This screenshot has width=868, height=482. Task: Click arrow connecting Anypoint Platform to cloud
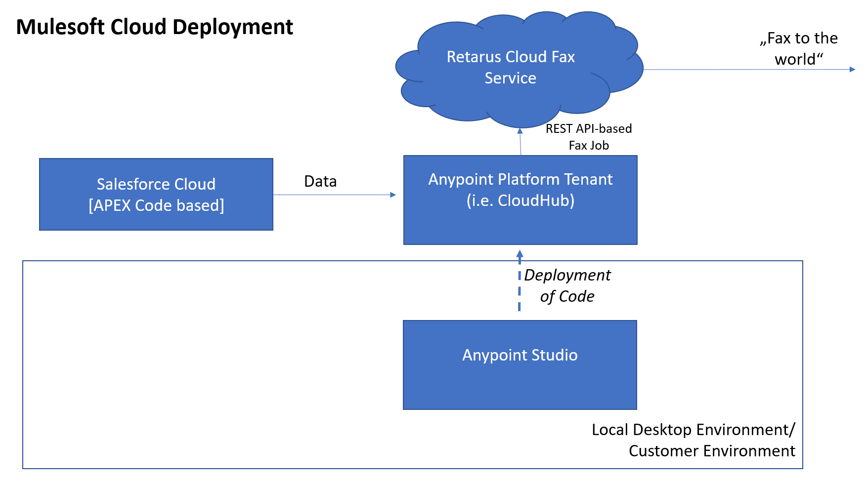pyautogui.click(x=520, y=143)
